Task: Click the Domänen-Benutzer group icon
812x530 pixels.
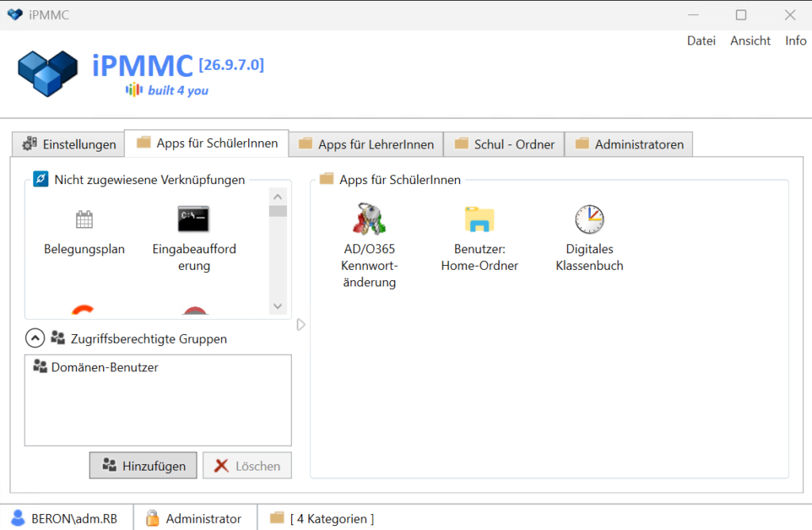Action: tap(40, 367)
